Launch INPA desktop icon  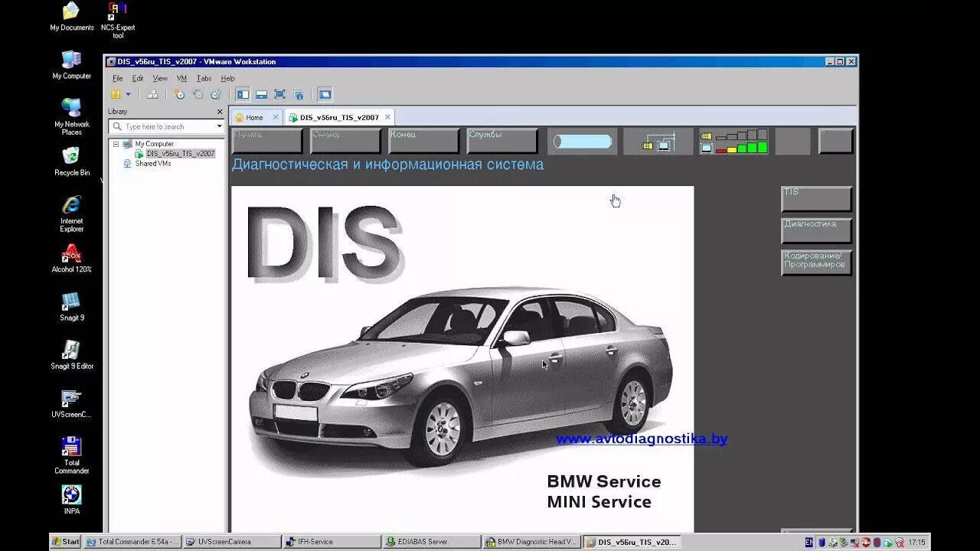pyautogui.click(x=71, y=500)
